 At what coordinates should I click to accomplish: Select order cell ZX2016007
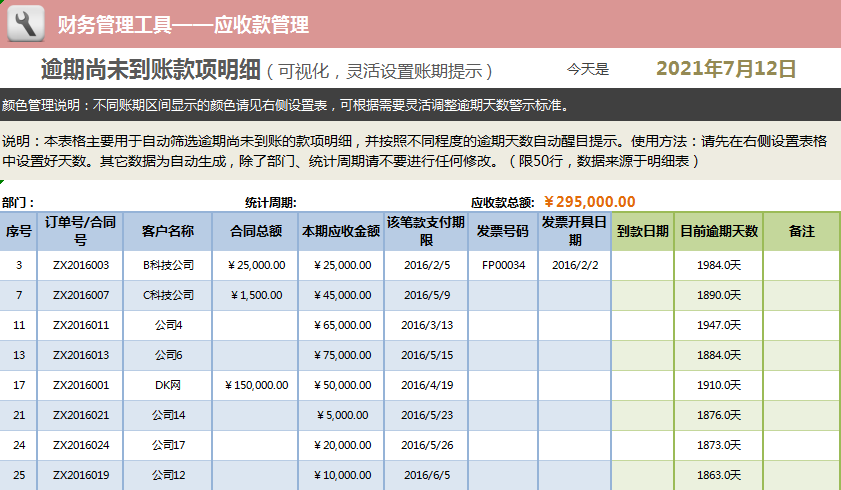(x=80, y=295)
